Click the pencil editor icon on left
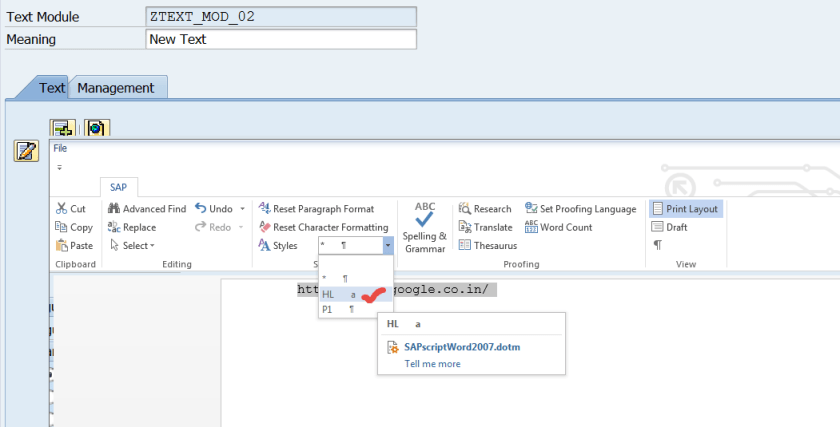840x427 pixels. pos(26,151)
